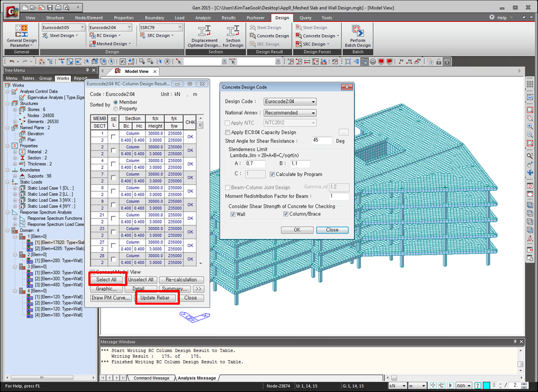
Task: Click the Open file icon in the title bar
Action: [x=33, y=7]
